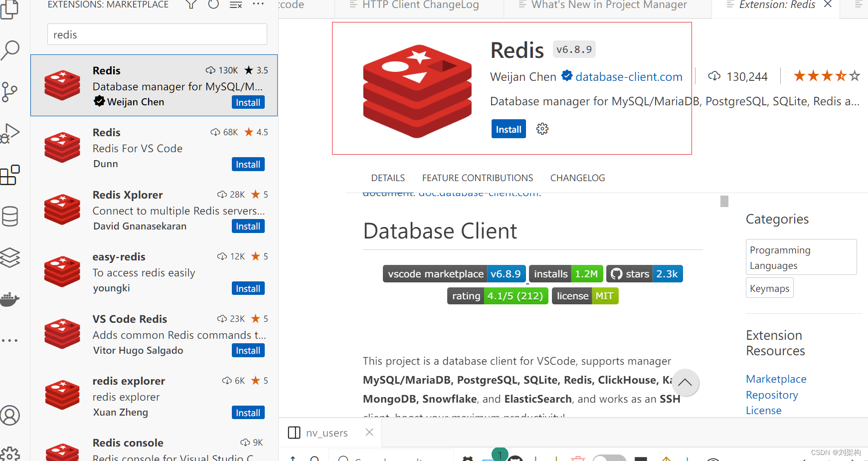Open Source Control in activity bar
868x461 pixels.
coord(10,92)
